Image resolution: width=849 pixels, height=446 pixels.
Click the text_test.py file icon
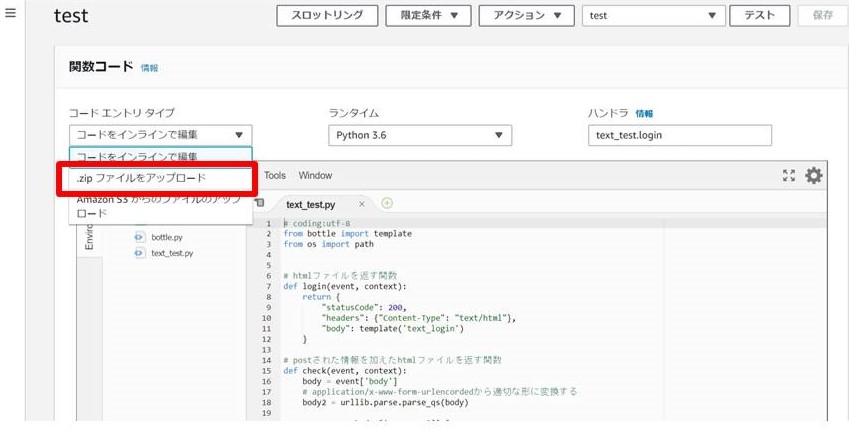click(x=140, y=253)
